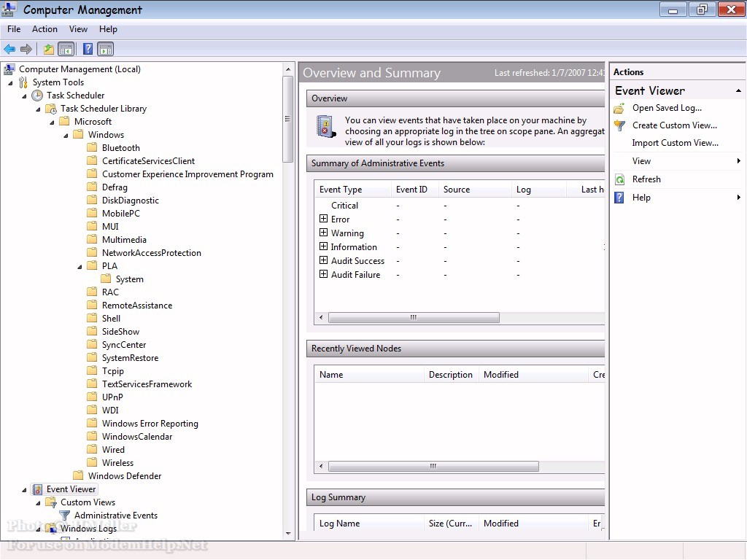Click the Source column header

pos(475,190)
